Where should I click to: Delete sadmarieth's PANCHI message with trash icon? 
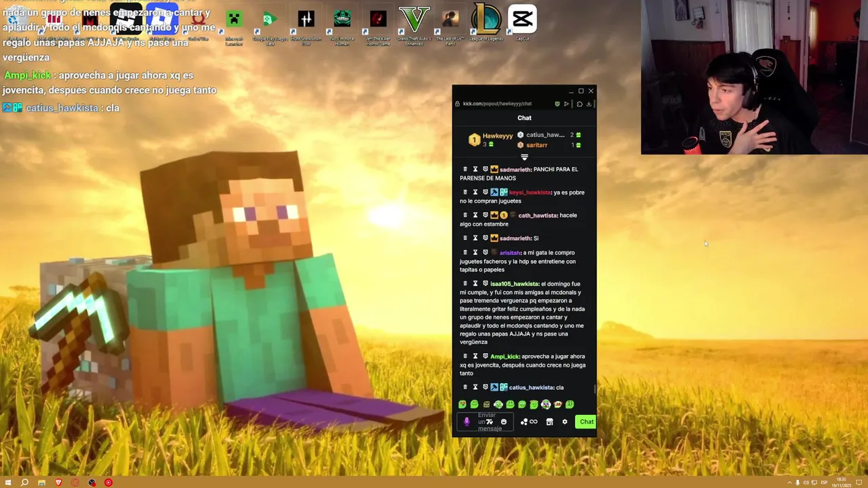[465, 169]
